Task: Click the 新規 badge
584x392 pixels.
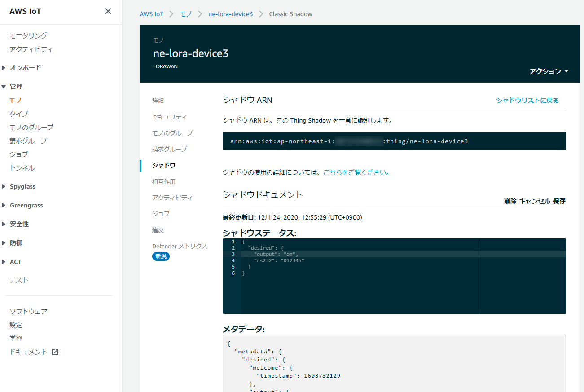Action: (161, 256)
